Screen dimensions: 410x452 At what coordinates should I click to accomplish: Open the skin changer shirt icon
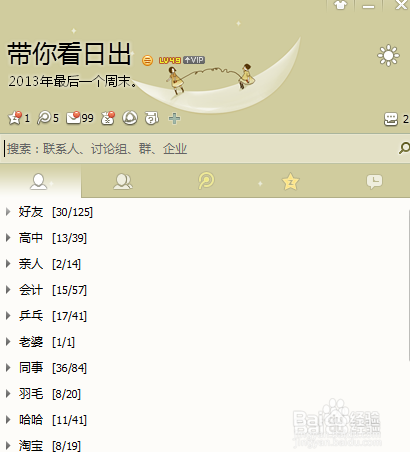[x=340, y=5]
